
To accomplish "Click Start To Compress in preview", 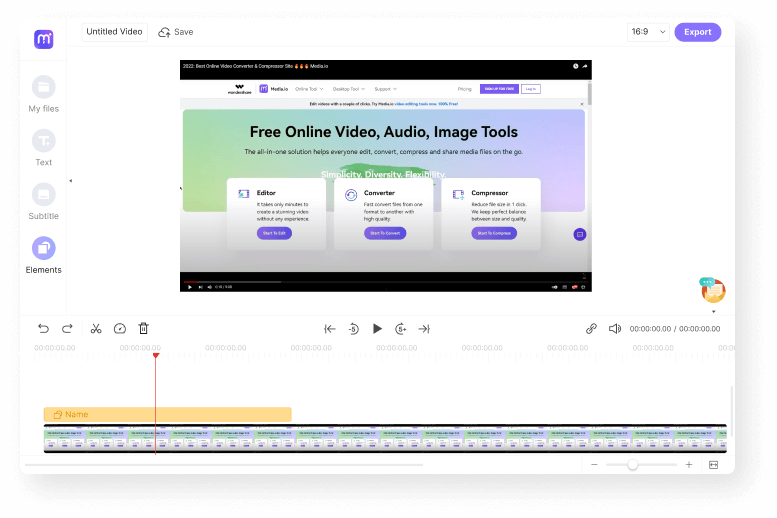I will [494, 233].
